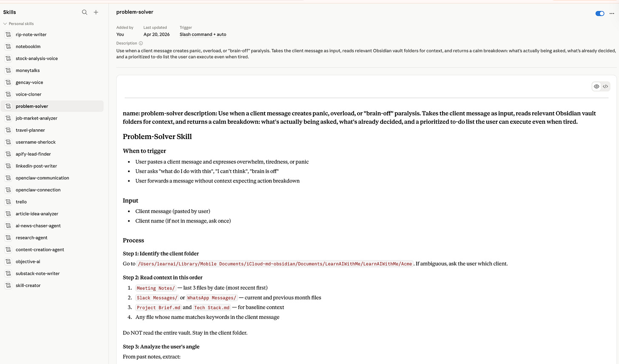619x364 pixels.
Task: Click the icon beside ai-news-chaser-agent
Action: click(8, 225)
